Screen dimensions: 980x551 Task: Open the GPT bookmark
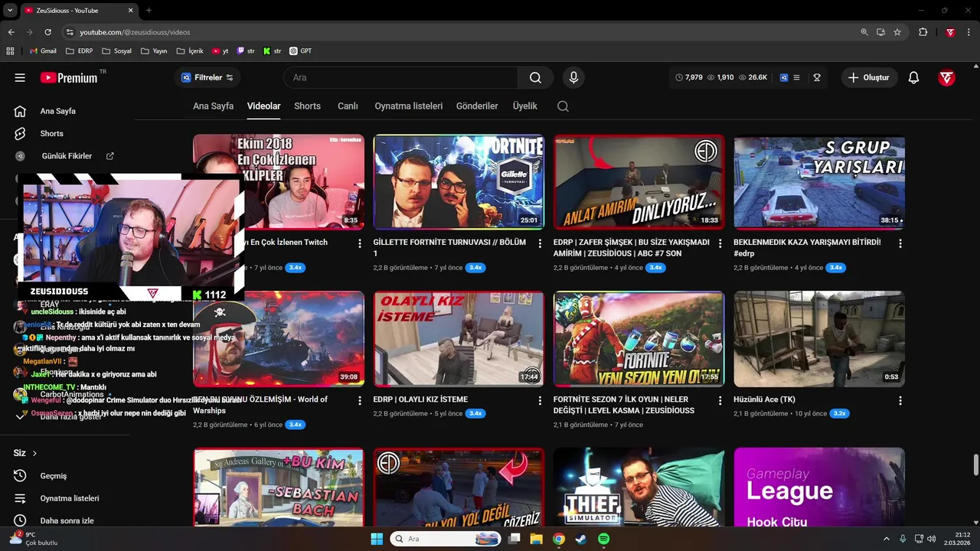300,51
